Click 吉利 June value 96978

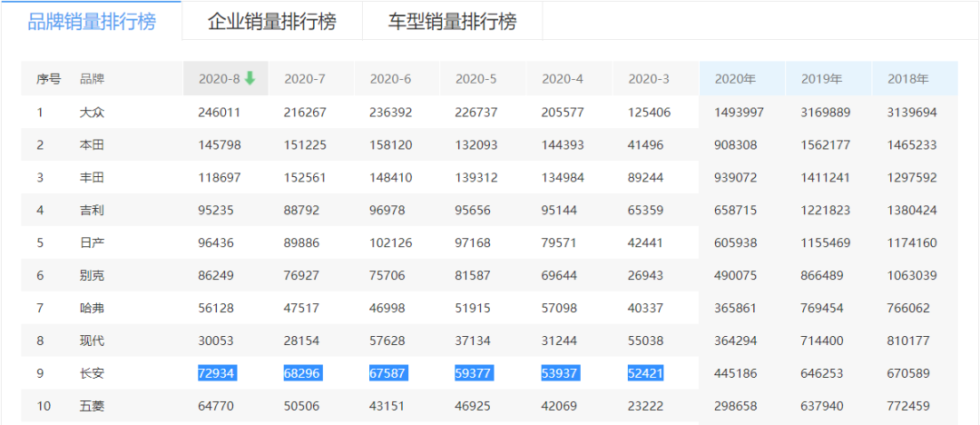(x=387, y=211)
